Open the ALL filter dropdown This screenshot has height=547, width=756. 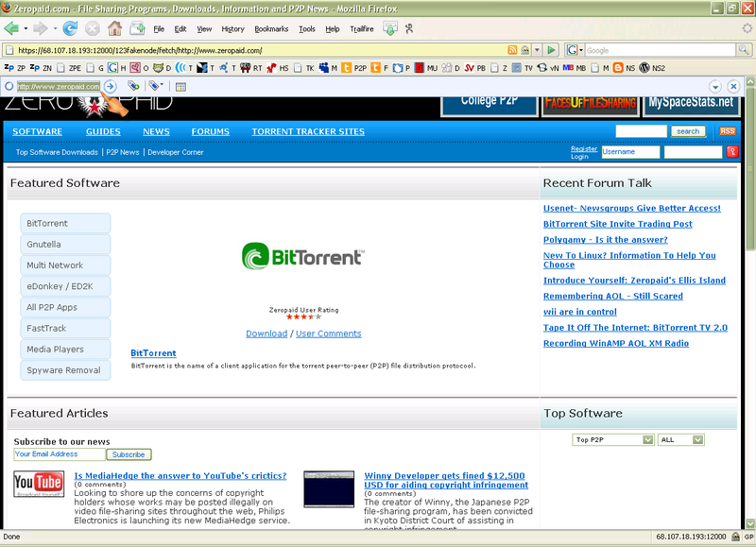(x=680, y=439)
